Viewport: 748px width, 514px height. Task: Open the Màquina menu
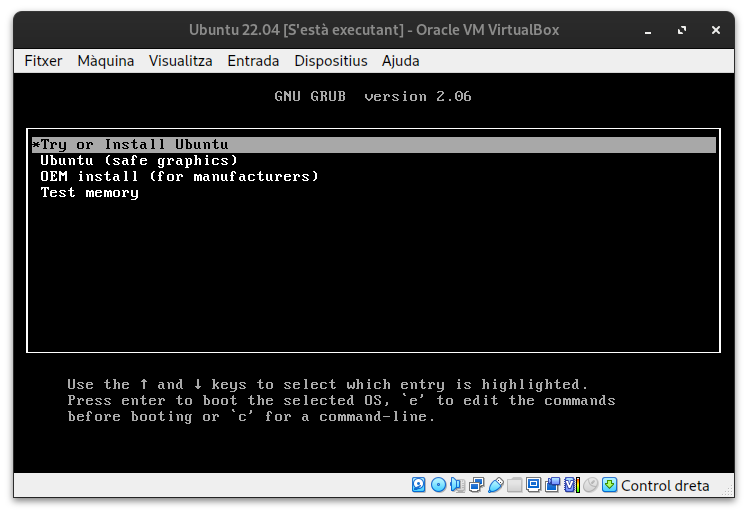coord(105,61)
